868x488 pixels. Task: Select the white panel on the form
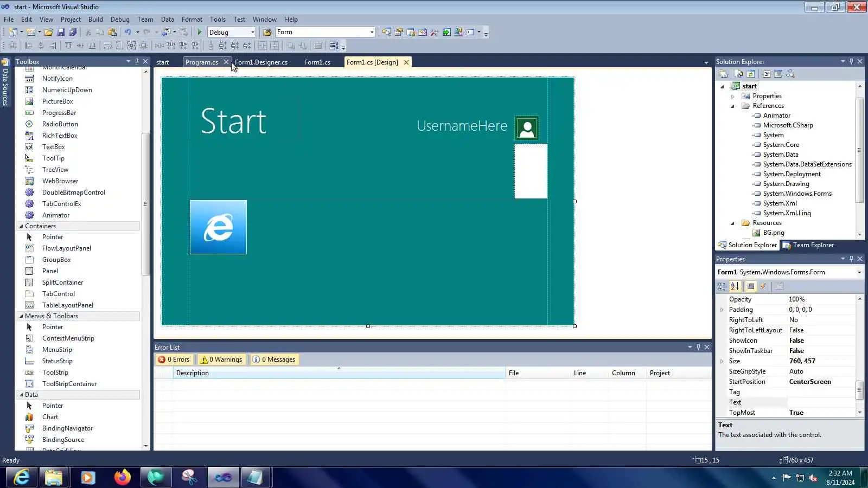(531, 171)
